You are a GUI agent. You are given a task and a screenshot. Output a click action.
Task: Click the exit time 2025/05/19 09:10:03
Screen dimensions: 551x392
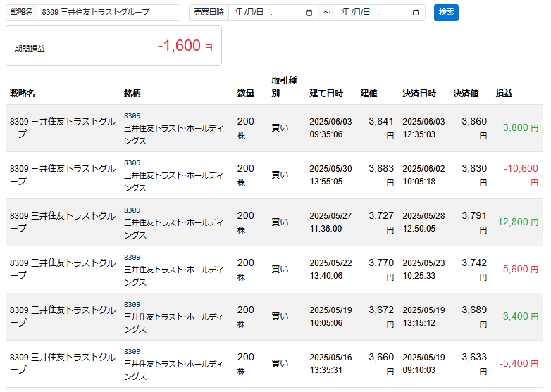[x=423, y=363]
